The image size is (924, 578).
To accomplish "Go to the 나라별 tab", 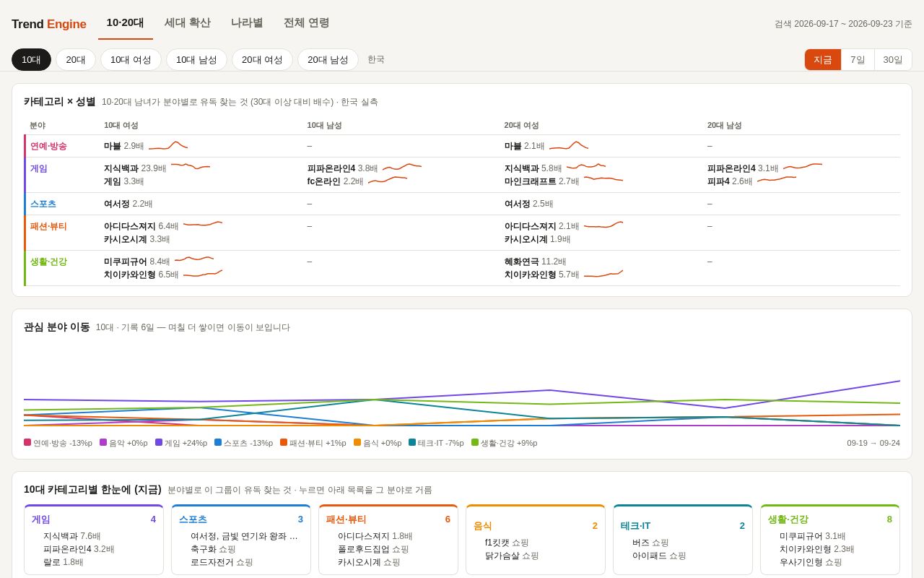I will (x=247, y=23).
